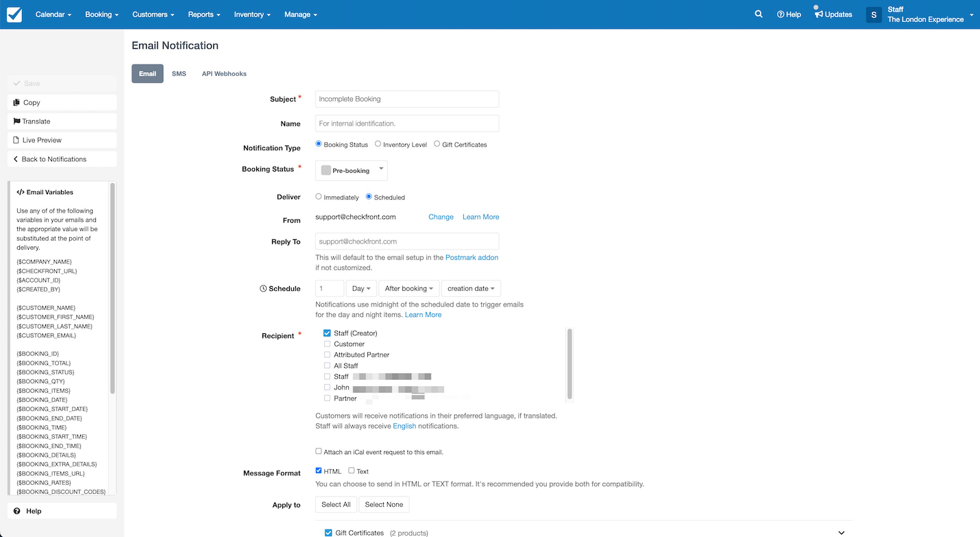Set delivery to Immediately
The image size is (980, 537).
319,197
